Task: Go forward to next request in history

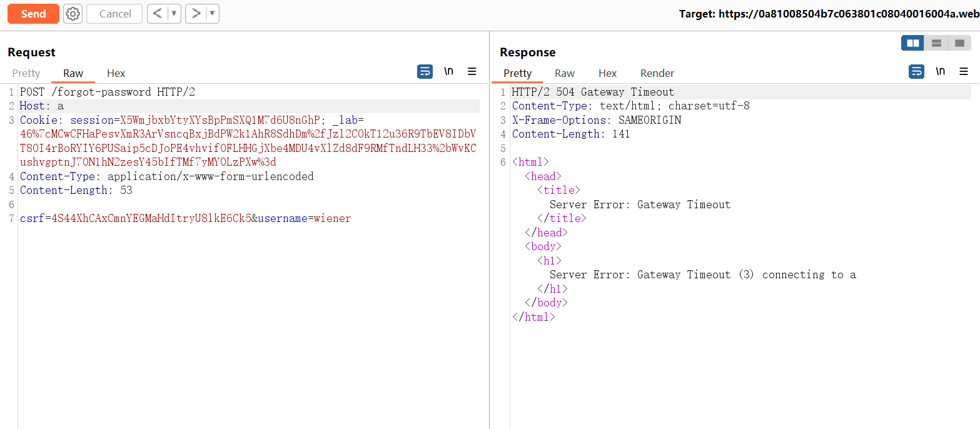Action: pyautogui.click(x=196, y=14)
